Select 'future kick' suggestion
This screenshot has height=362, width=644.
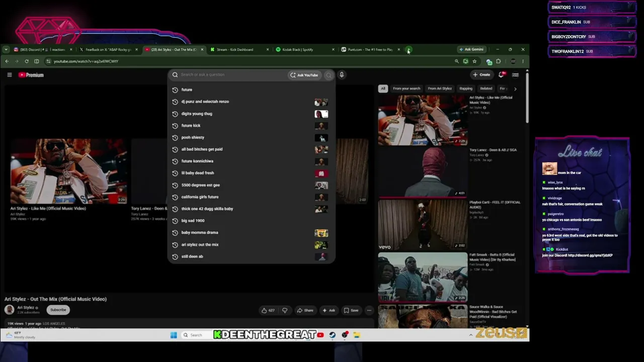click(x=251, y=126)
